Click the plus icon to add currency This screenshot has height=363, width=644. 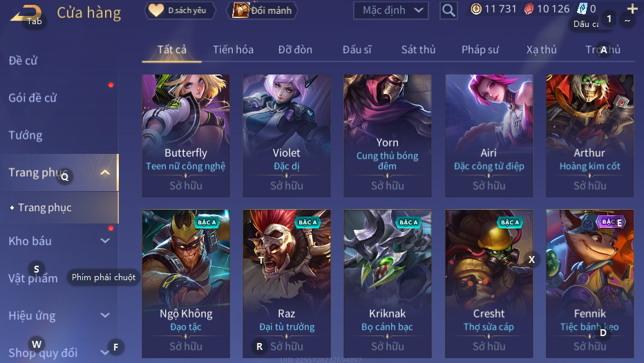point(632,8)
